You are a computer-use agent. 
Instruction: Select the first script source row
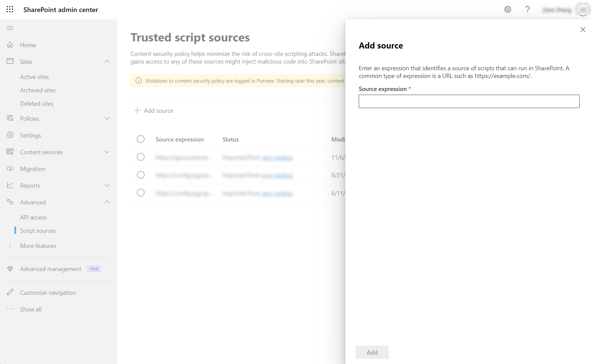141,157
